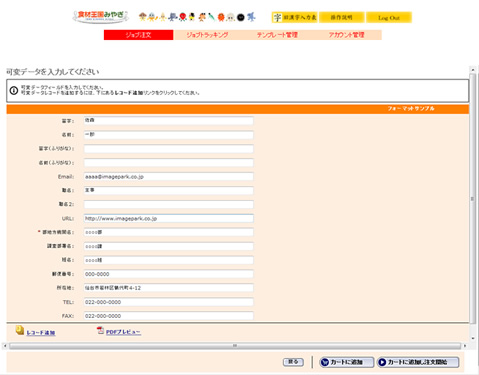The image size is (479, 375).
Task: Open the テンプレート管理 tab
Action: 277,35
